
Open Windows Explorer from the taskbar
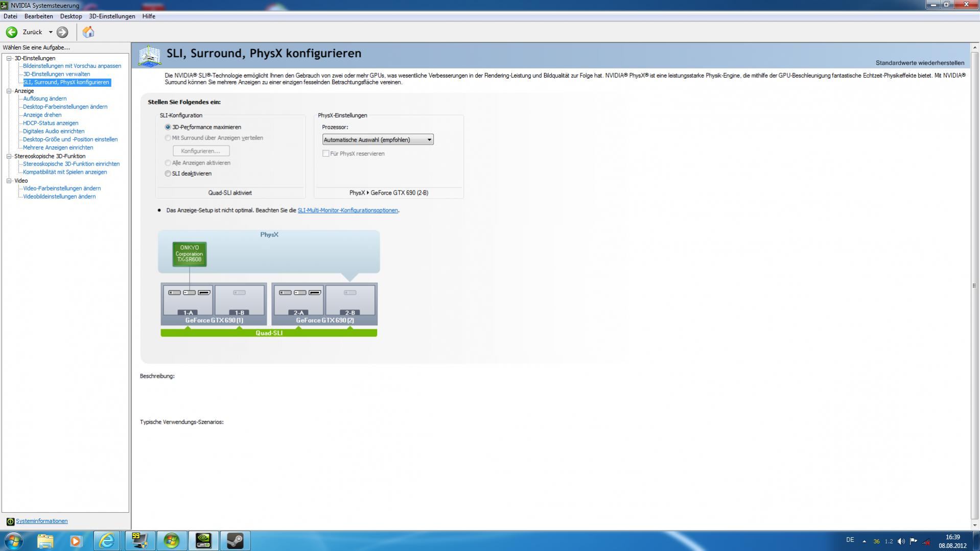coord(45,541)
